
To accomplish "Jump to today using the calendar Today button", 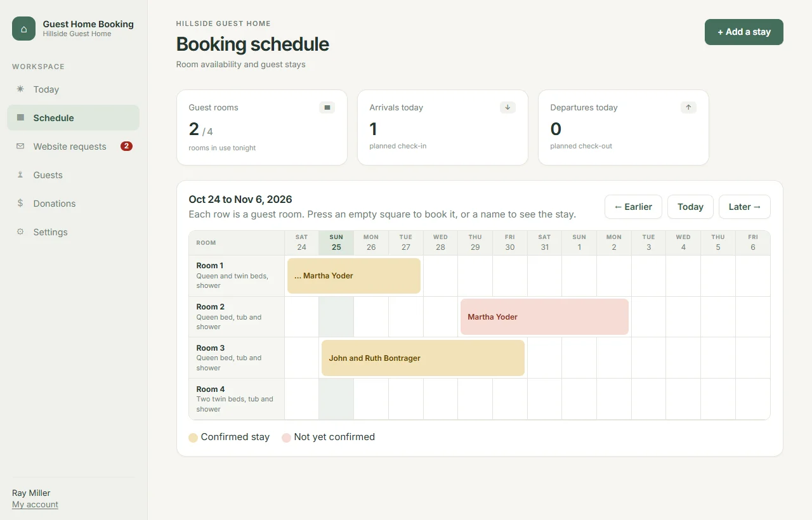I will (x=690, y=207).
